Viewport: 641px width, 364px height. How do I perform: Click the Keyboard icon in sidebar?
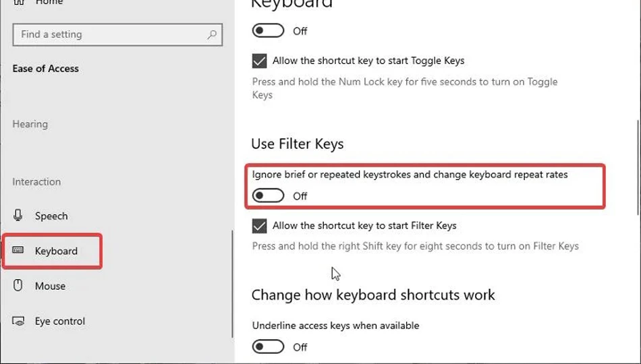(x=18, y=249)
